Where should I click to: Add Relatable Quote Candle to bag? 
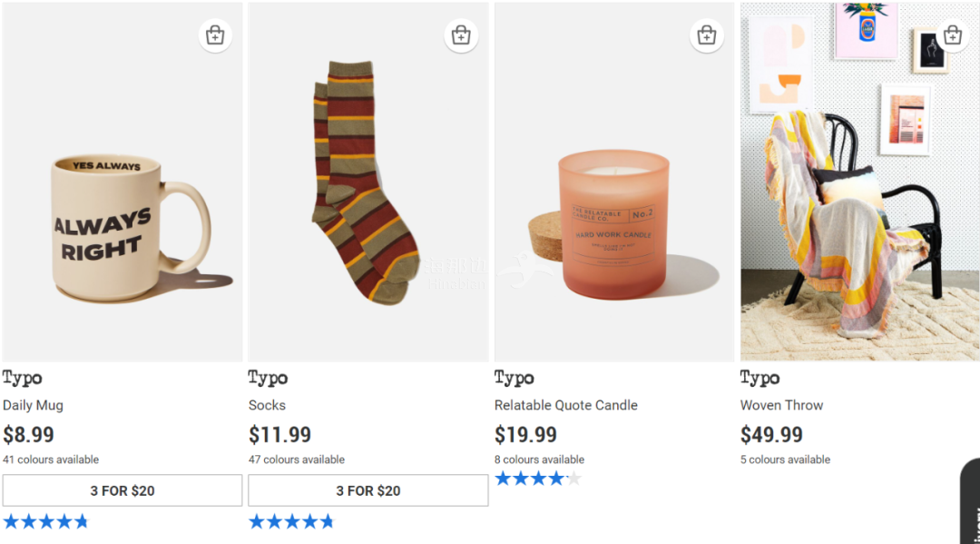[x=707, y=35]
